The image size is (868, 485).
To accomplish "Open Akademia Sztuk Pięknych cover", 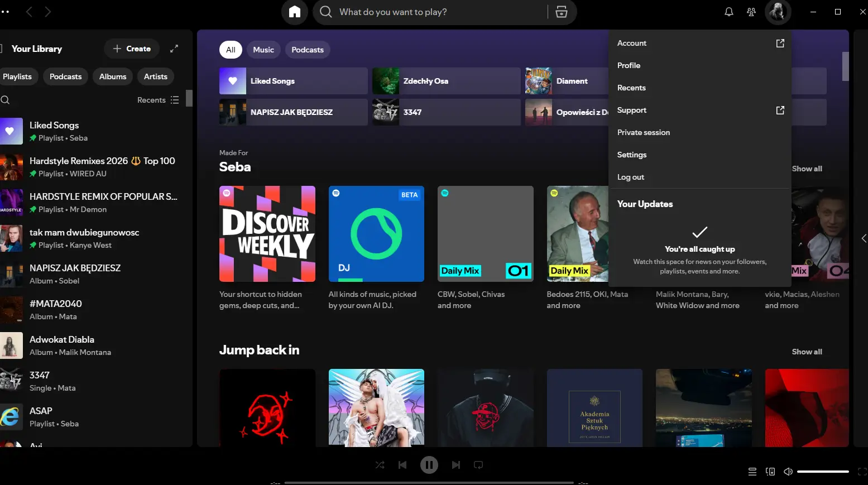I will click(594, 408).
